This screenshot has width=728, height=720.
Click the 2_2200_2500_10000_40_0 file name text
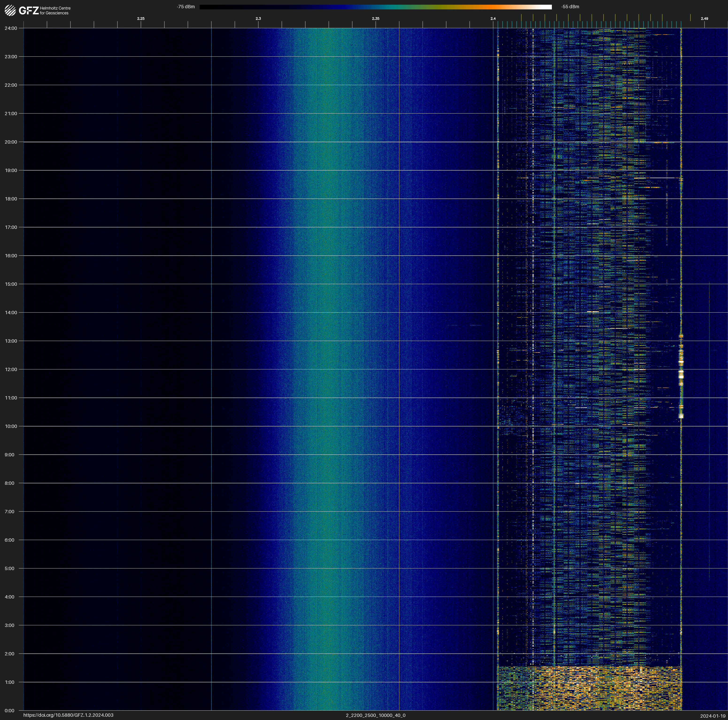click(x=375, y=715)
